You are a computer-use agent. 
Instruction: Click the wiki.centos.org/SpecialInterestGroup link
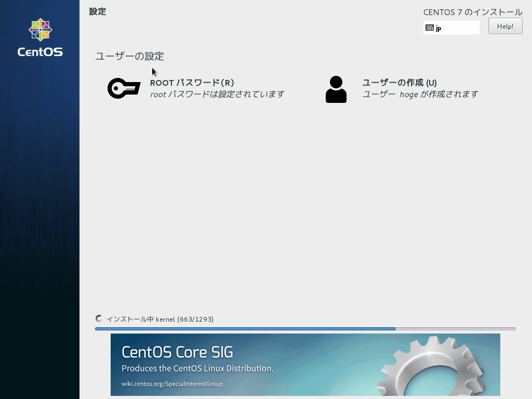[171, 384]
